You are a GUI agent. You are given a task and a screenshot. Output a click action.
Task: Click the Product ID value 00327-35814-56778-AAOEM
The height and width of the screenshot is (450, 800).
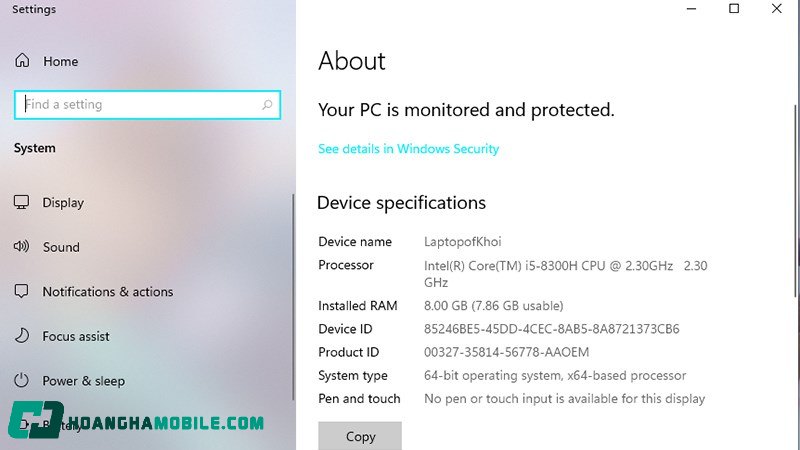click(508, 352)
